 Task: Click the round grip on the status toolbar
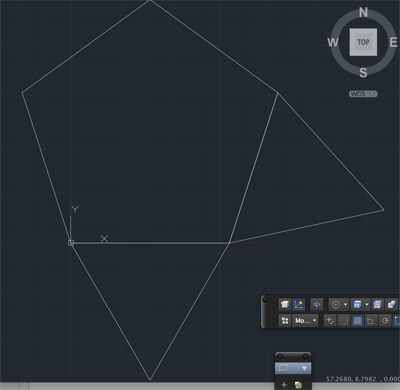[x=265, y=300]
